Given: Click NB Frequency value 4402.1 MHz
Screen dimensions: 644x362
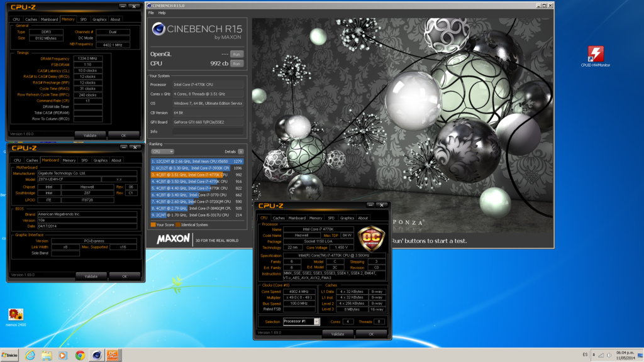Looking at the screenshot, I should [x=113, y=45].
